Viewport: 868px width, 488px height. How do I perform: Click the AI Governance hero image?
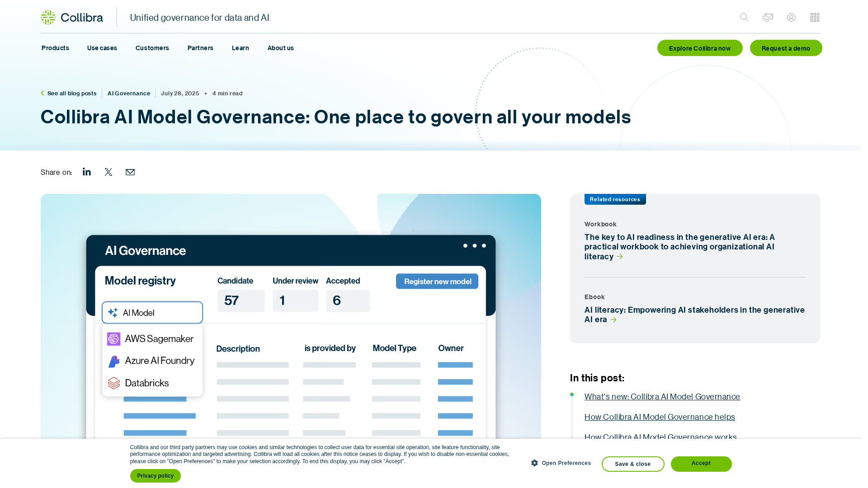click(x=291, y=316)
